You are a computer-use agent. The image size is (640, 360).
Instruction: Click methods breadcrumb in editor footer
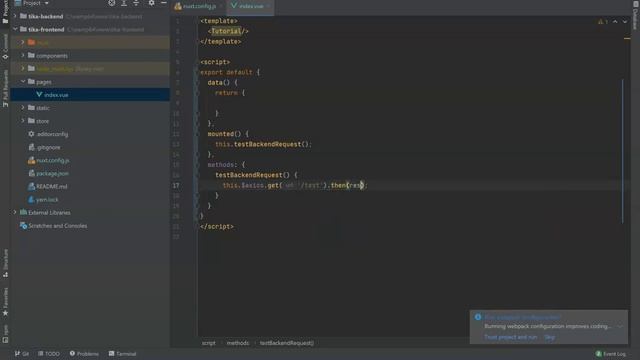pos(238,343)
